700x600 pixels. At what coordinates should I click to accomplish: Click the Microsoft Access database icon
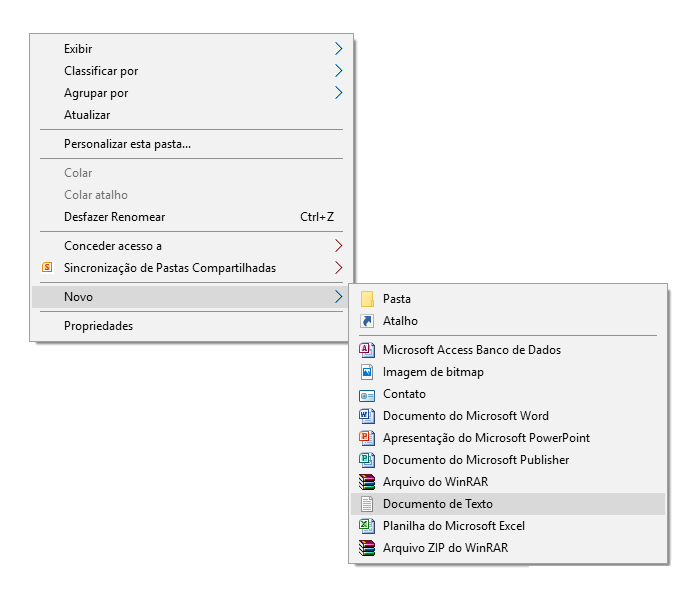point(367,350)
